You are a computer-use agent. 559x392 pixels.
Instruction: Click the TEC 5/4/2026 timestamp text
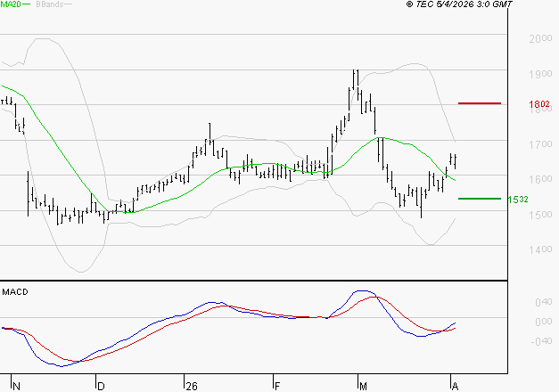coord(459,4)
